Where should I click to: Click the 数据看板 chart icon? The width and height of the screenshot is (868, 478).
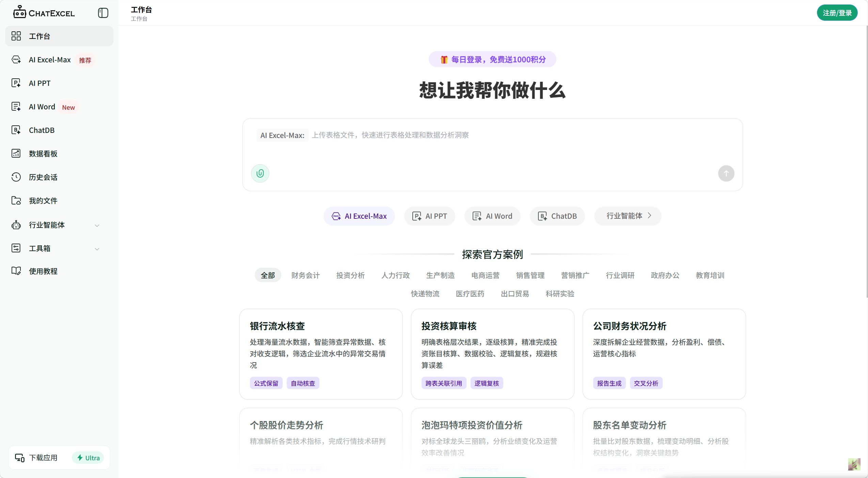click(x=16, y=154)
